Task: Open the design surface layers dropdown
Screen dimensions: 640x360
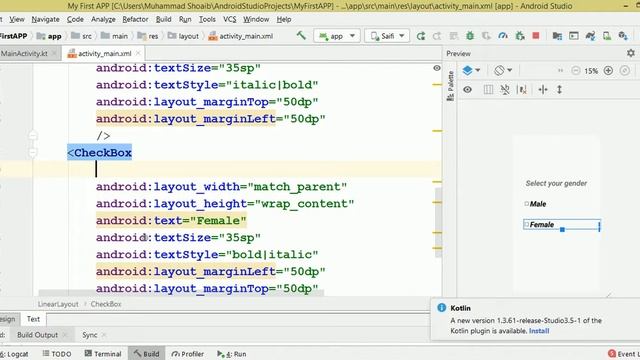Action: point(471,70)
